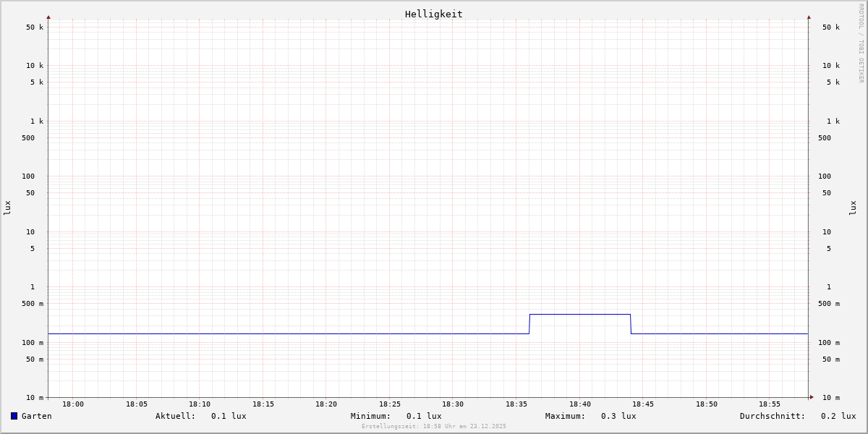Screen dimensions: 868x434
Task: Select the Minimum 0.1 lux value
Action: coord(424,416)
